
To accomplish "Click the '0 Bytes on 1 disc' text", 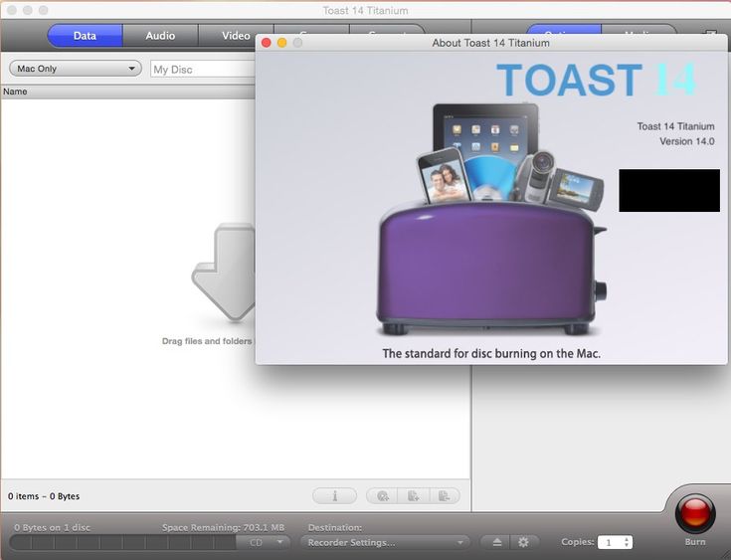I will 52,528.
